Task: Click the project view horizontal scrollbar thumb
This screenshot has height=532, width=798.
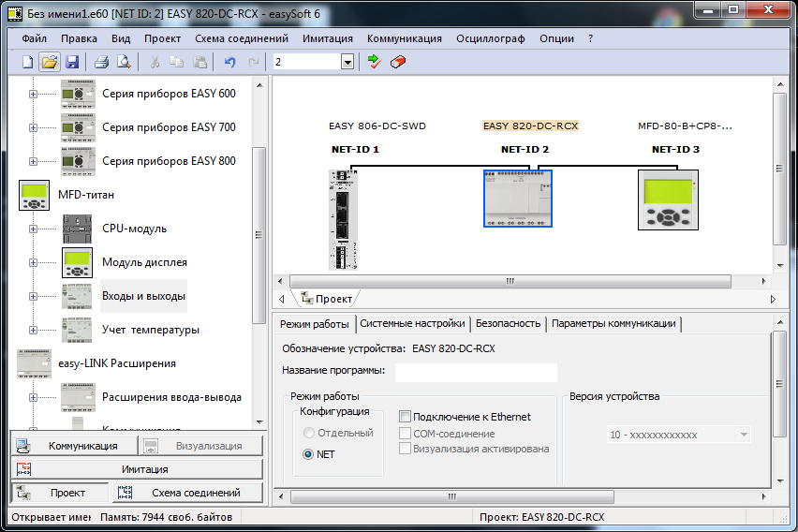Action: 510,281
